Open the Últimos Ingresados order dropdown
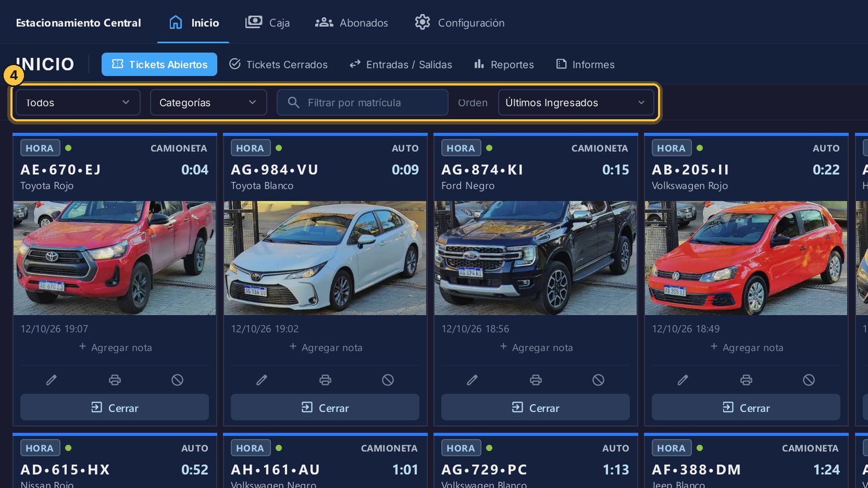 [x=576, y=102]
